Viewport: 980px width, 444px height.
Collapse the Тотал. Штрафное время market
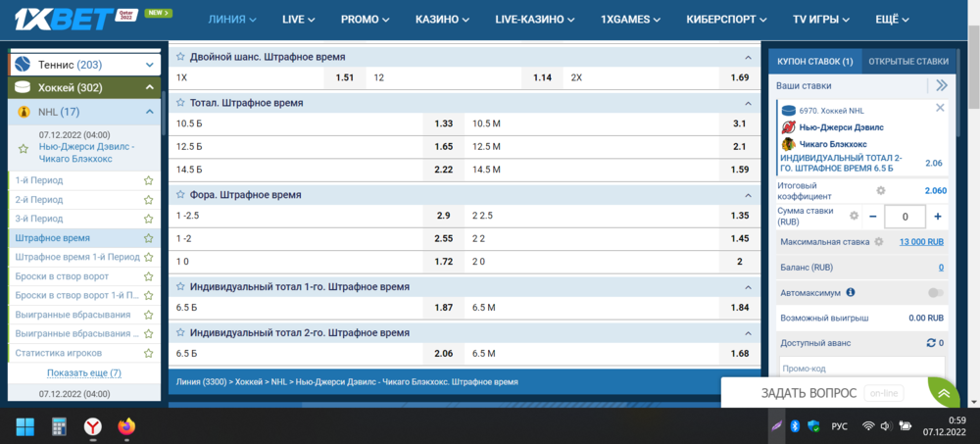748,103
